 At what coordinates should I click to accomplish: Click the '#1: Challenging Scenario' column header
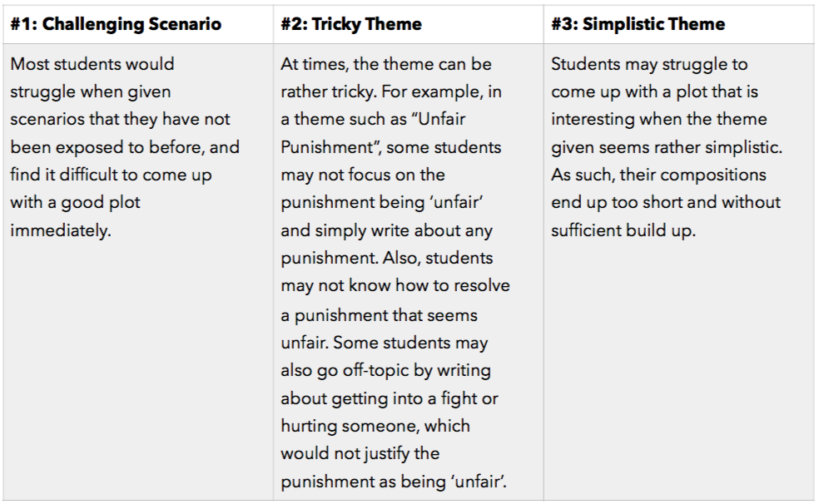[116, 24]
